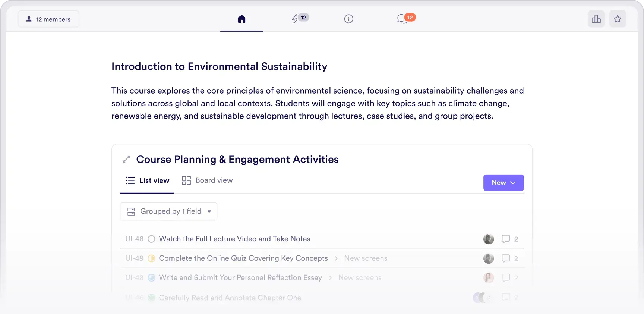This screenshot has height=314, width=644.
Task: Open the chat comments tab with red badge
Action: (406, 18)
